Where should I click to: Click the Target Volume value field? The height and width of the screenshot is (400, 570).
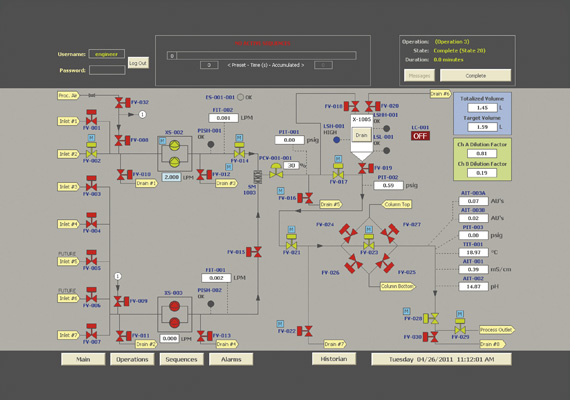(482, 127)
